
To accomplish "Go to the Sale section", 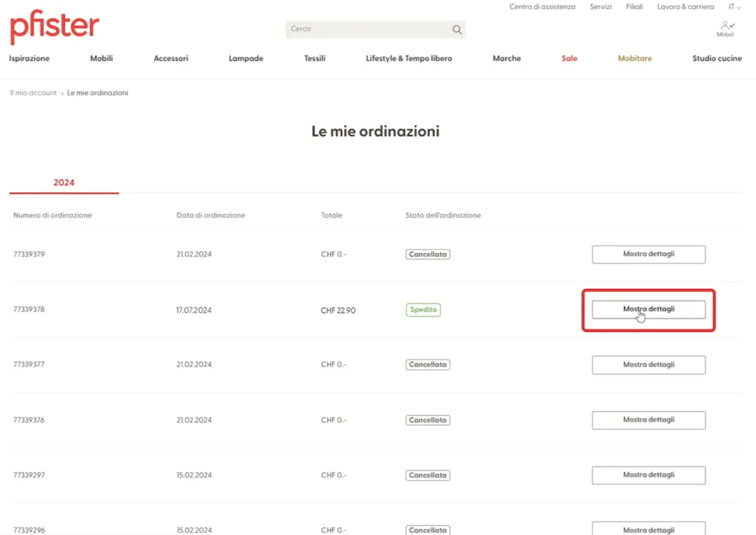I will (x=569, y=59).
